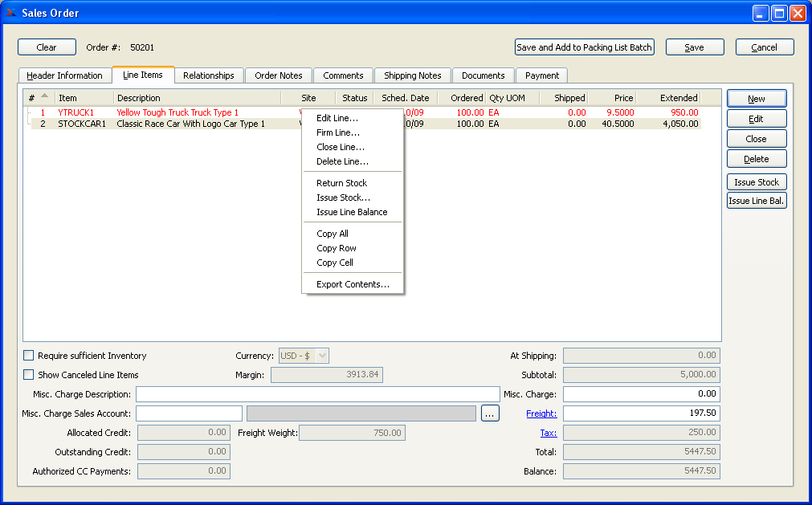Open the Freight link
The image size is (812, 505).
click(x=541, y=413)
